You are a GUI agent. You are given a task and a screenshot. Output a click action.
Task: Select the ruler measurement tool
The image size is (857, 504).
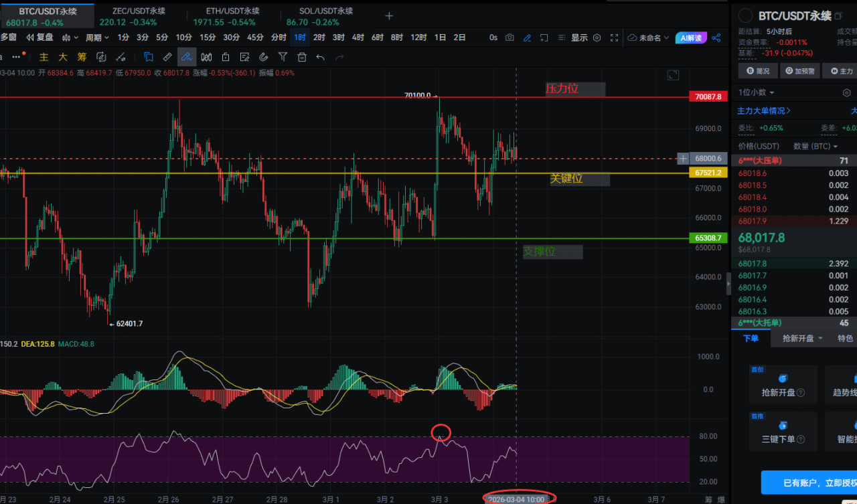pyautogui.click(x=167, y=58)
